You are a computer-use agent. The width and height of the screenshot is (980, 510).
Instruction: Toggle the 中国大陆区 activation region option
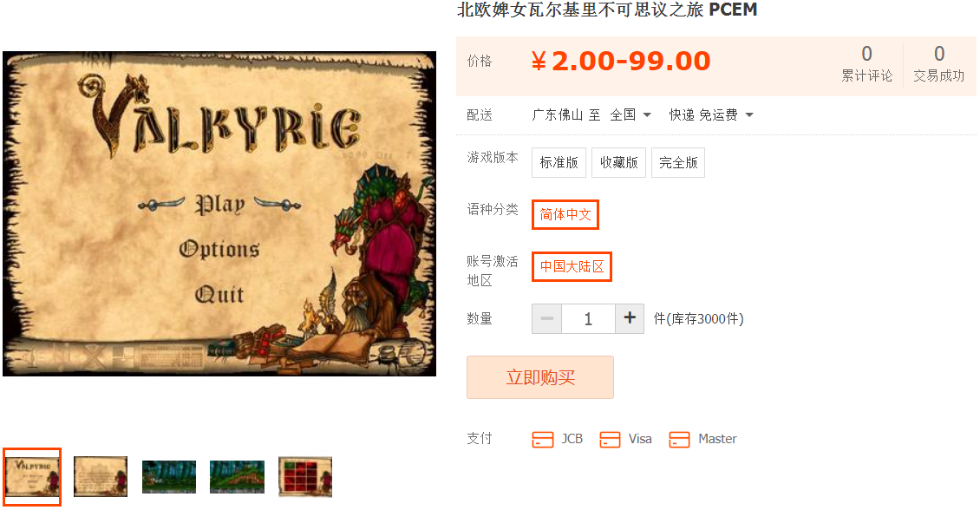pyautogui.click(x=572, y=266)
